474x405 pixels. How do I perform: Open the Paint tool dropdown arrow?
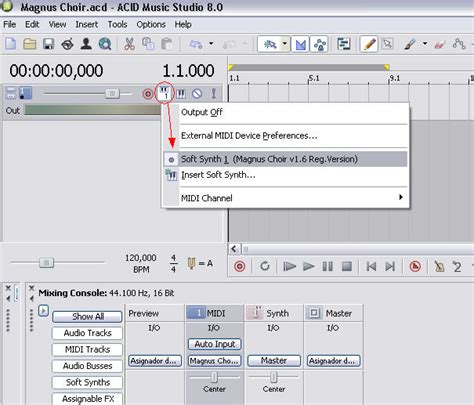[x=425, y=43]
